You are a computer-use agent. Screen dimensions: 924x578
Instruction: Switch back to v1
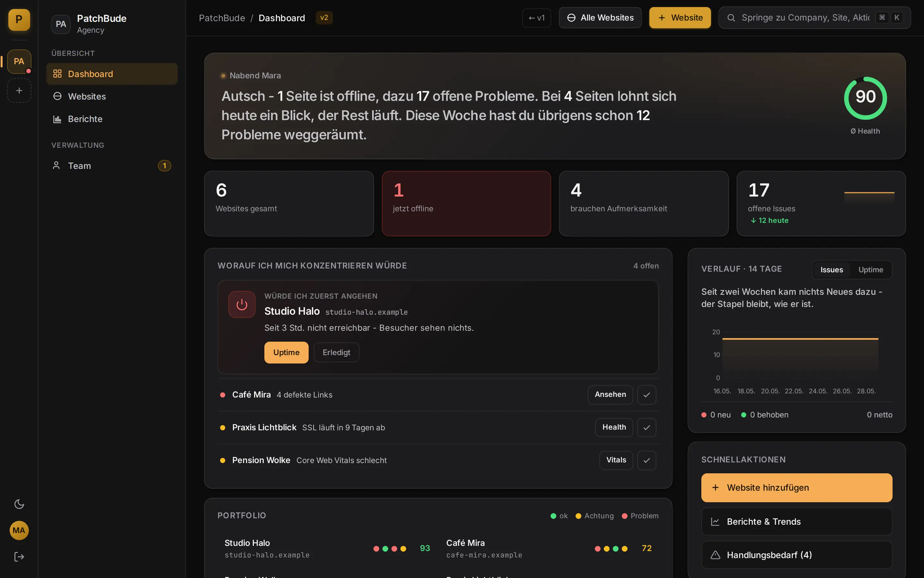(x=536, y=18)
